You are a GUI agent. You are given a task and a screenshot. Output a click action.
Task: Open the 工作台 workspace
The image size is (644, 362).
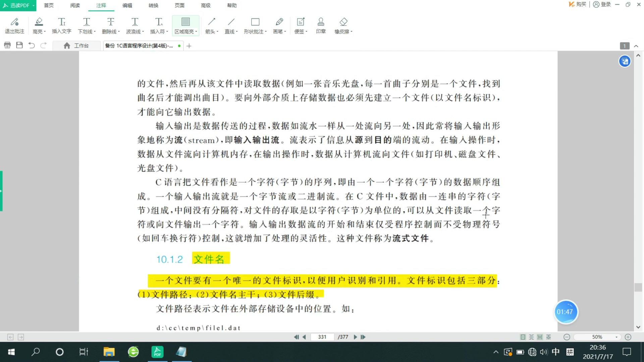tap(77, 46)
